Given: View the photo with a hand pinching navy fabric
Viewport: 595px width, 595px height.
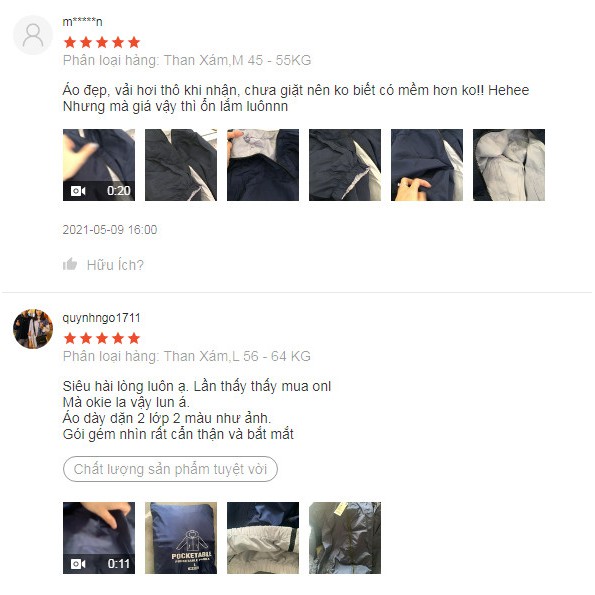Looking at the screenshot, I should (427, 165).
